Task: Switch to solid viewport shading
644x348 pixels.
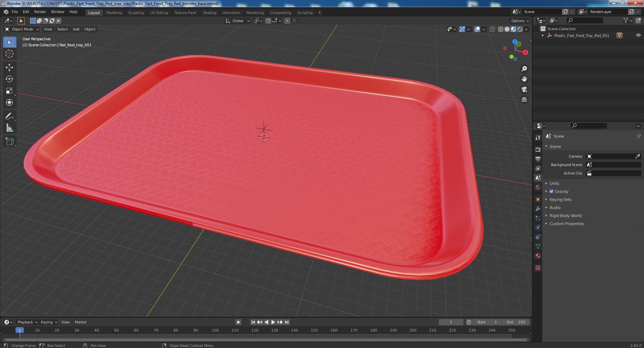Action: tap(507, 29)
